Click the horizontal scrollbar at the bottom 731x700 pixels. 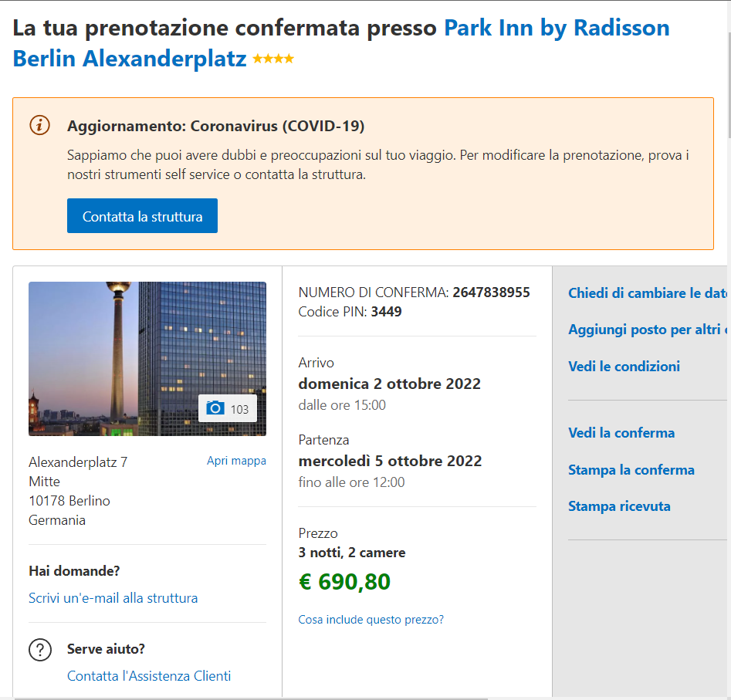click(x=251, y=698)
